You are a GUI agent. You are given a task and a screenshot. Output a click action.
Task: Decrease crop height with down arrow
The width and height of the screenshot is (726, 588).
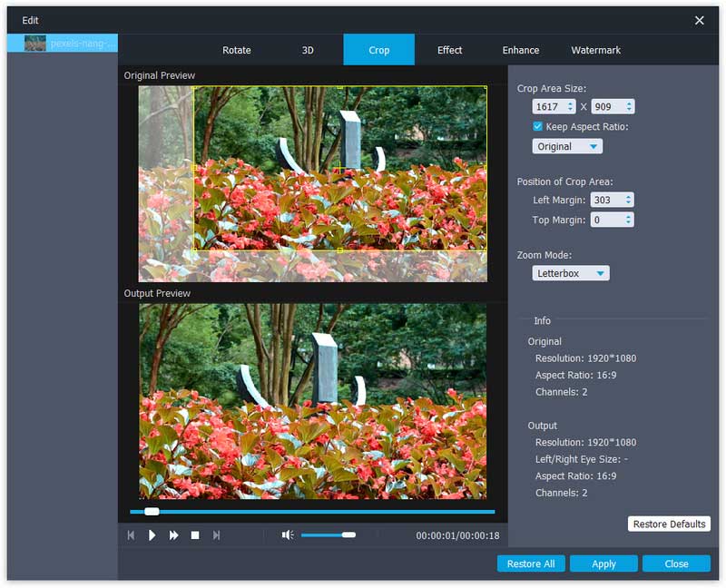pyautogui.click(x=629, y=110)
